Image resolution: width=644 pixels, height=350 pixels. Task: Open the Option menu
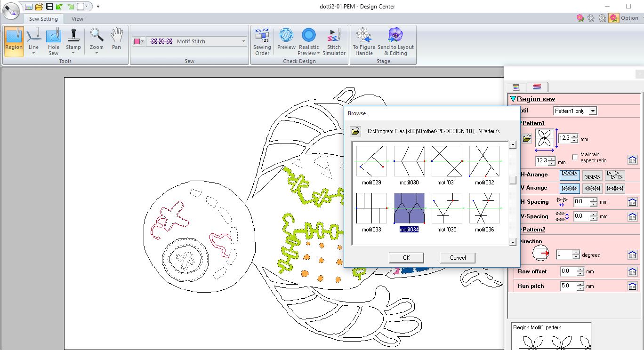pos(629,18)
